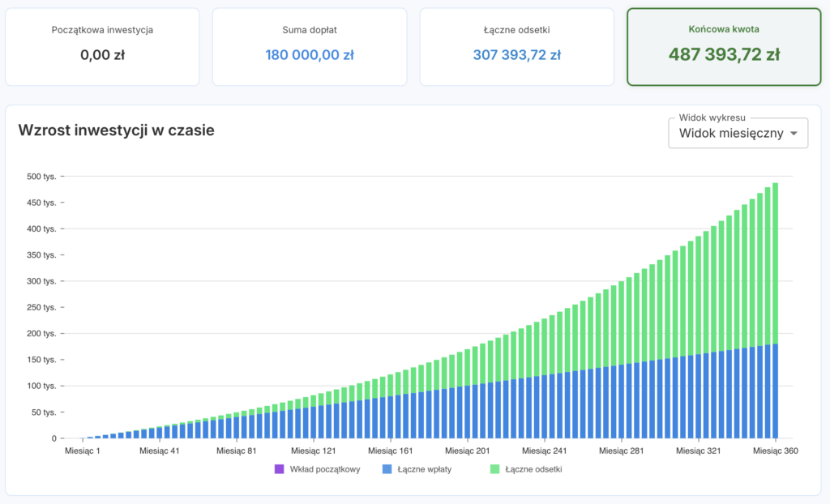Click the 50 tys. y-axis label

click(x=44, y=412)
